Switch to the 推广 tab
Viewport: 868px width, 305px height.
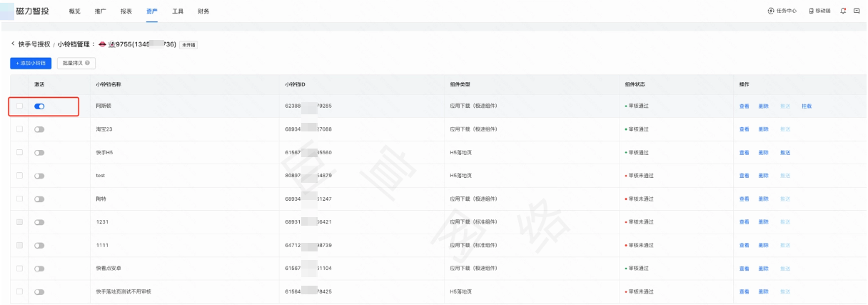pyautogui.click(x=101, y=11)
